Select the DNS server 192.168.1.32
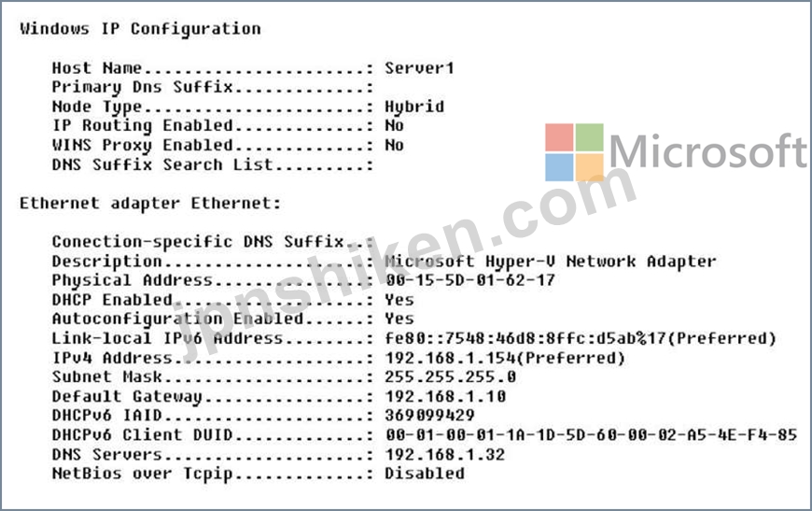This screenshot has width=812, height=511. point(445,455)
